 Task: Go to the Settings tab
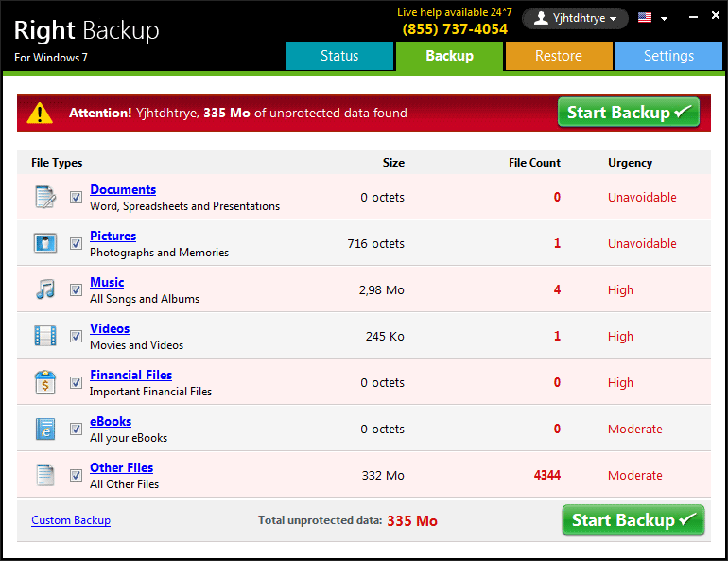668,56
